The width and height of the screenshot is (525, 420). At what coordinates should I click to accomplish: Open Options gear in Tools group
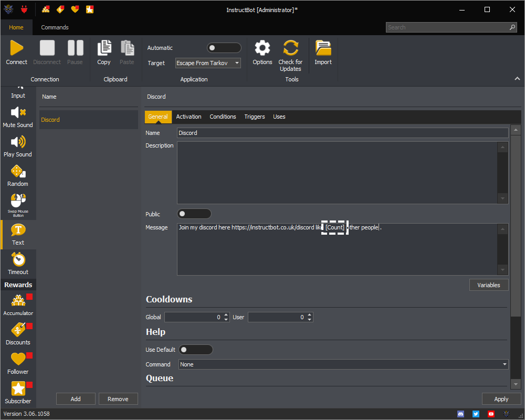262,48
